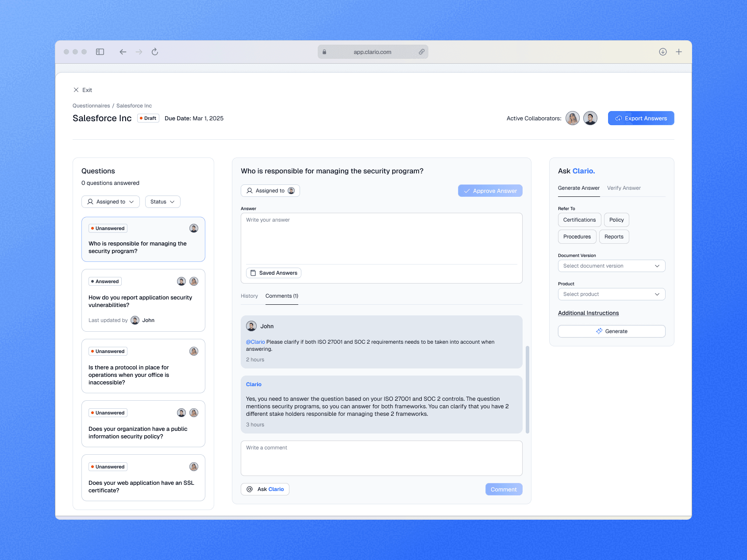The height and width of the screenshot is (560, 747).
Task: Click the comments panel scrollbar
Action: tap(528, 389)
